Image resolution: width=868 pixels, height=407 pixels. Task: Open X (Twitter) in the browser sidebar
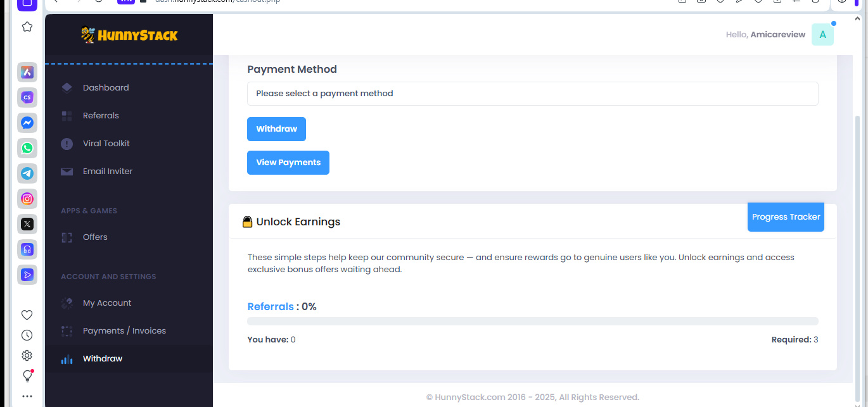(27, 224)
